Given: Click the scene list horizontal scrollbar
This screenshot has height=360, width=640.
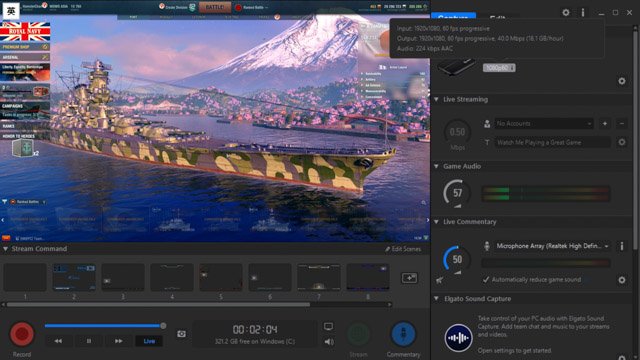Looking at the screenshot, I should tap(158, 304).
